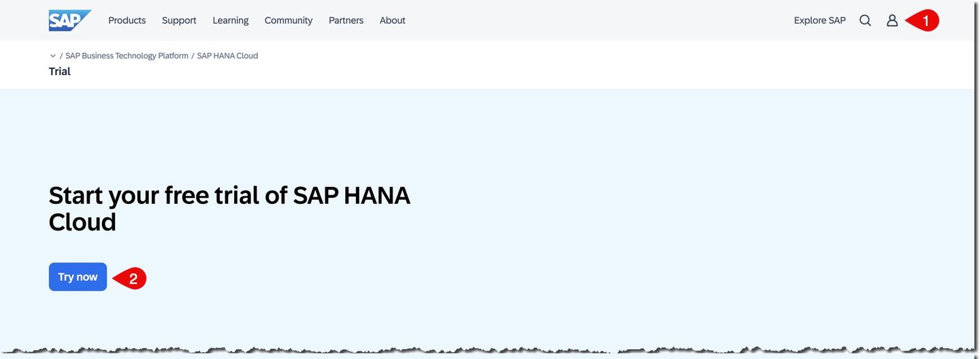Select the Trial page title text
The width and height of the screenshot is (980, 359).
pos(60,71)
